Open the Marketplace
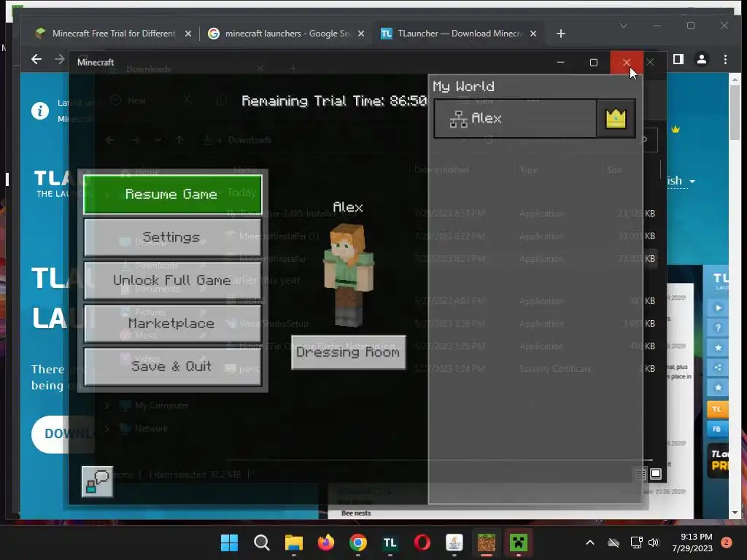 coord(172,323)
